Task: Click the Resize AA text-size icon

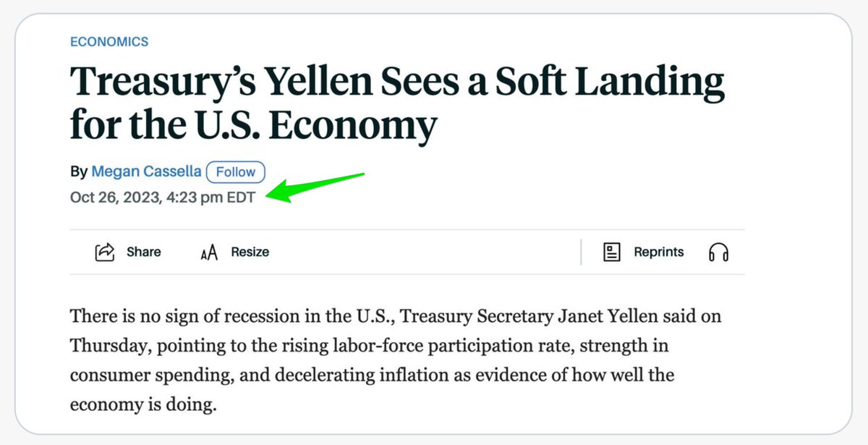Action: [x=209, y=253]
